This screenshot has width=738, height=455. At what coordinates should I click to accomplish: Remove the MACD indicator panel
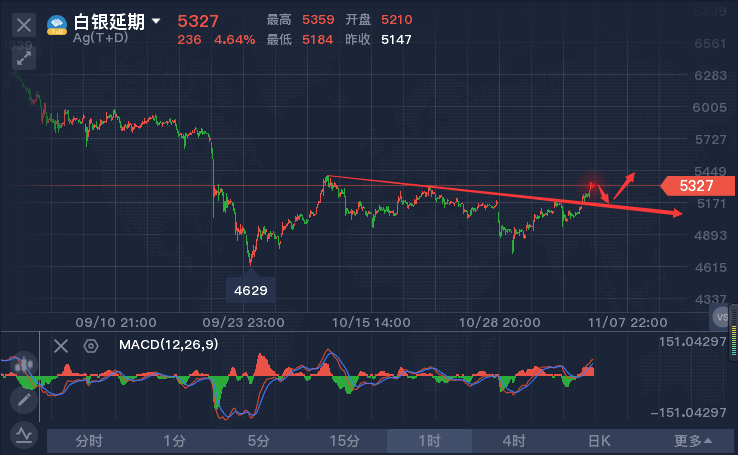coord(61,346)
